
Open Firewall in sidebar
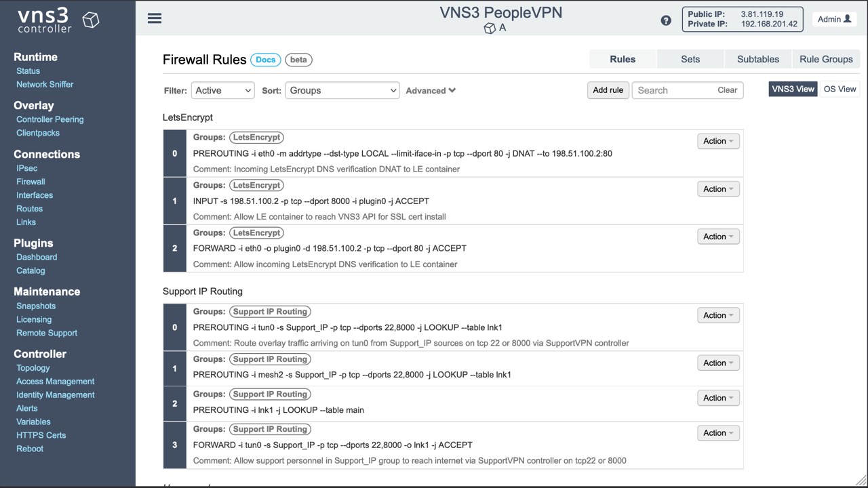click(31, 182)
